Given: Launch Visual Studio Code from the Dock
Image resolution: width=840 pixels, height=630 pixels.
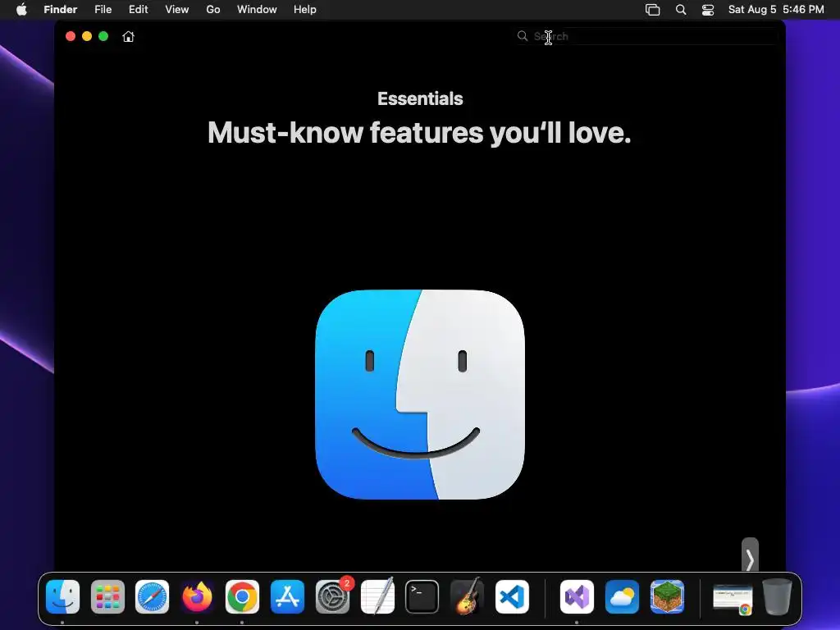Looking at the screenshot, I should pos(512,597).
